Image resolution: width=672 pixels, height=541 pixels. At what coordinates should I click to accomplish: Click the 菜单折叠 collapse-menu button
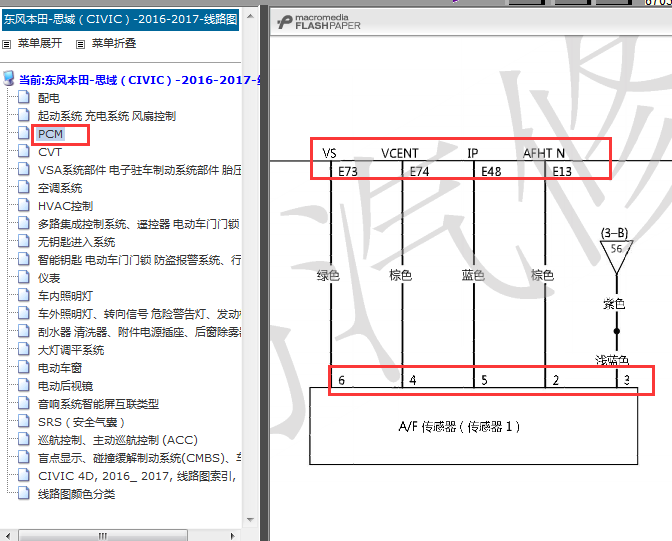click(x=114, y=43)
